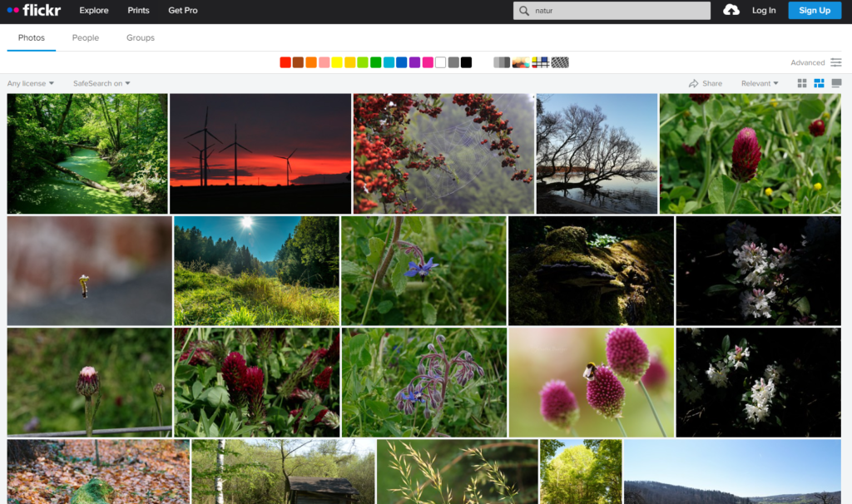Toggle the pattern style filter
852x504 pixels.
point(560,62)
